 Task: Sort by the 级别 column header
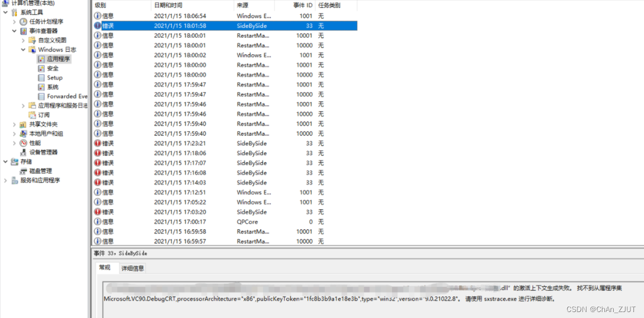pyautogui.click(x=121, y=5)
